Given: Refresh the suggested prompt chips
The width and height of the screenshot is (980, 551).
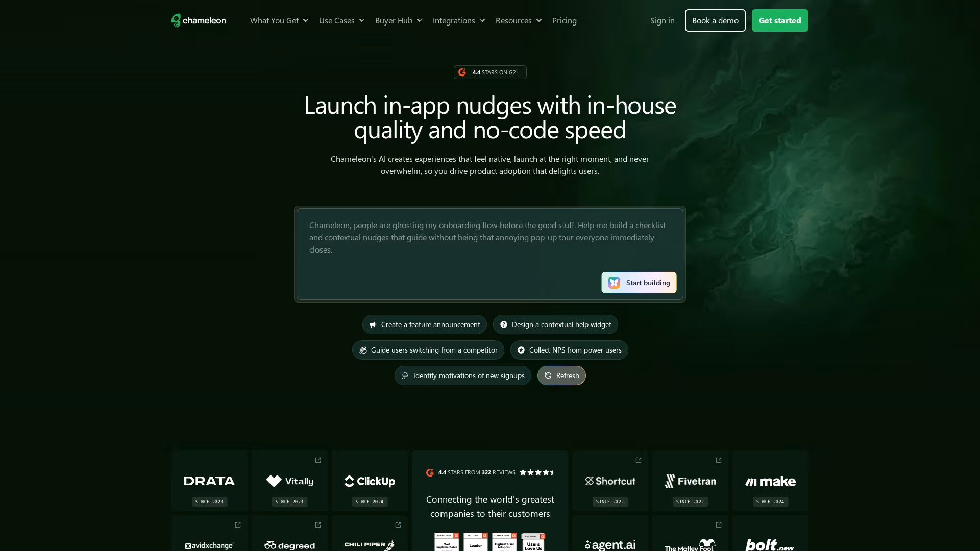Looking at the screenshot, I should [561, 375].
